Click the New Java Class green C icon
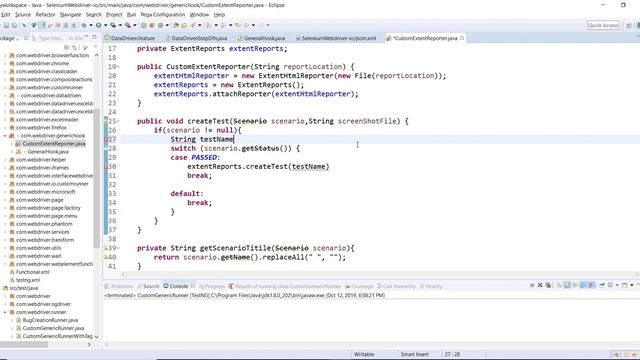Screen dimensions: 640x360 160,25
